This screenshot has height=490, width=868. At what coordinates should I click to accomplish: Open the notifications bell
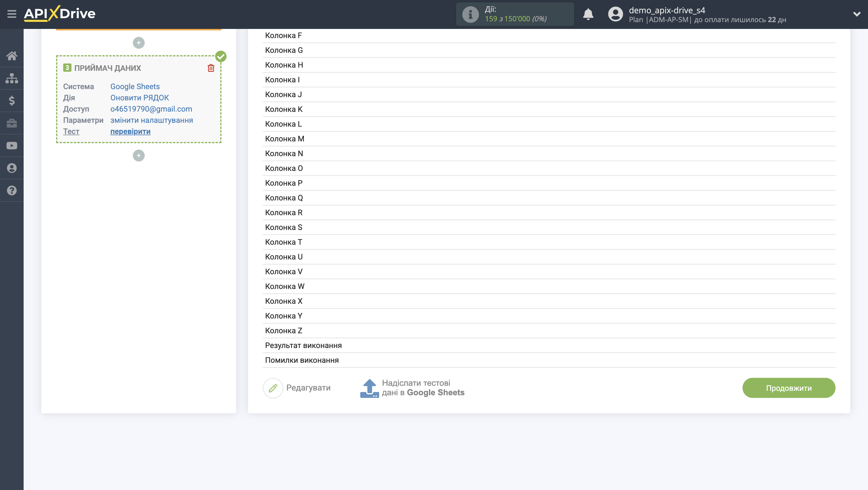pyautogui.click(x=588, y=14)
